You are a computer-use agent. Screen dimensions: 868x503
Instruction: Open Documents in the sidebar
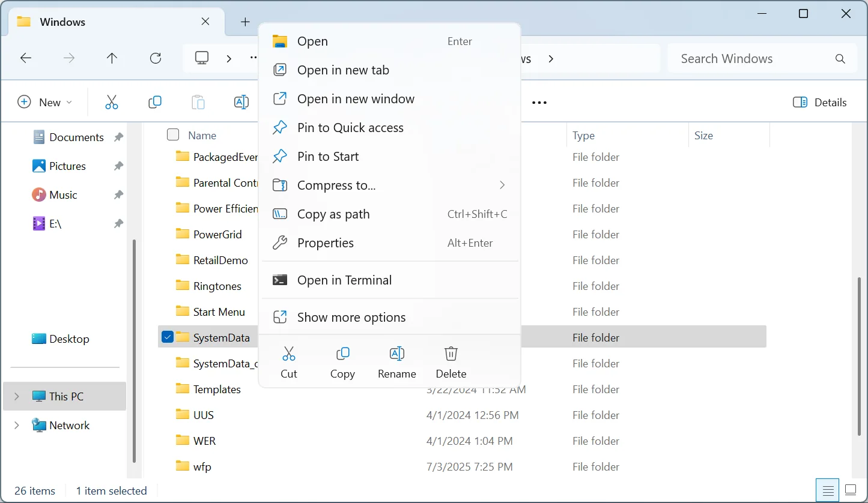coord(76,137)
